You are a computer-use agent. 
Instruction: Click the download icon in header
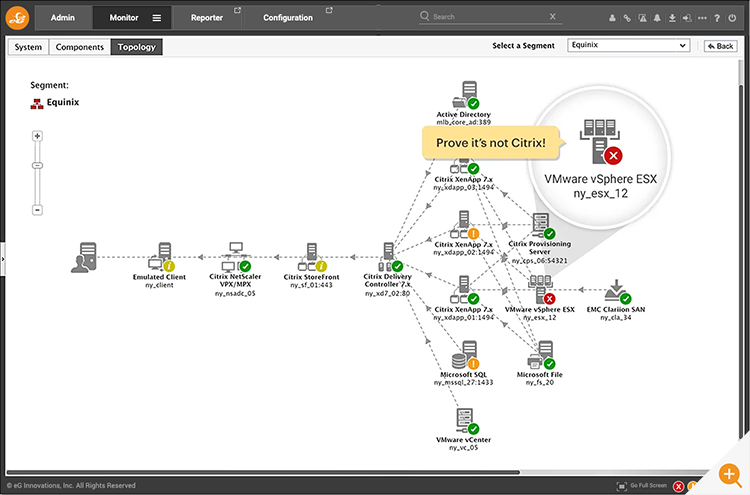[x=672, y=18]
